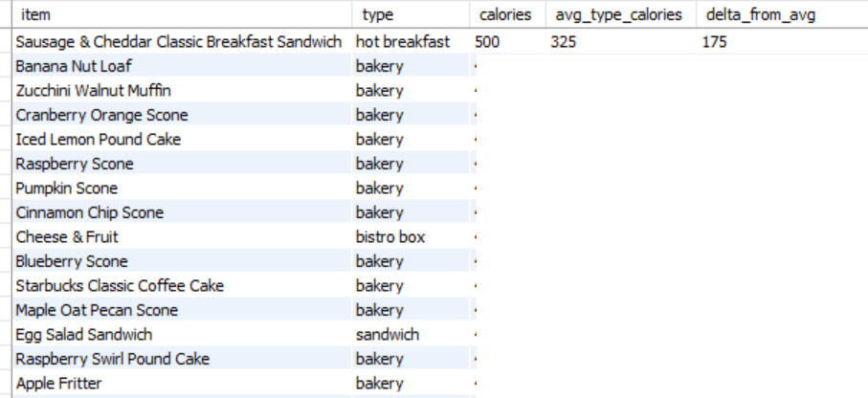
Task: Select the Iced Lemon Pound Cake cell
Action: [98, 140]
